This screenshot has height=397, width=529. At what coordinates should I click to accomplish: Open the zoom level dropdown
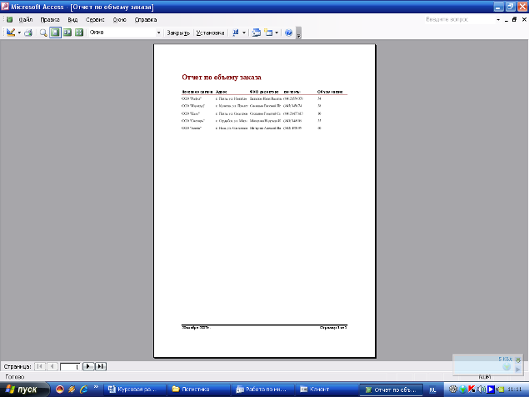159,33
